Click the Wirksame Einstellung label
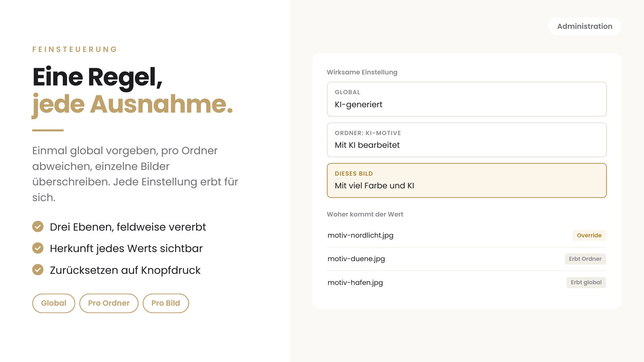The image size is (644, 362). [x=362, y=72]
